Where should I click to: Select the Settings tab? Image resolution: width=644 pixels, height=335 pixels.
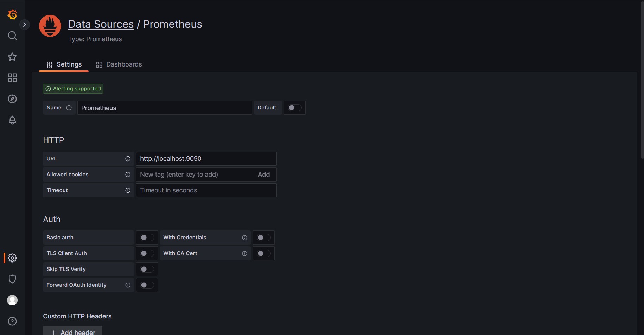(64, 64)
